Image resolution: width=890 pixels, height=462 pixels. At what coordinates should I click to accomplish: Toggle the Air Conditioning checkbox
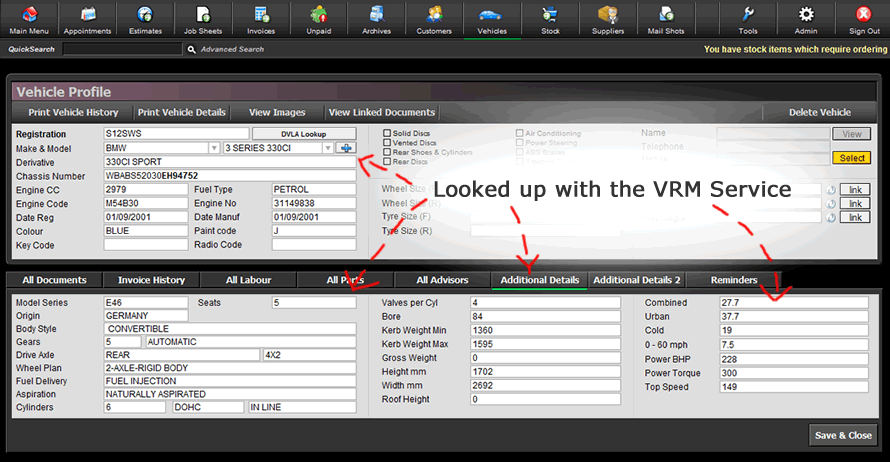point(519,133)
